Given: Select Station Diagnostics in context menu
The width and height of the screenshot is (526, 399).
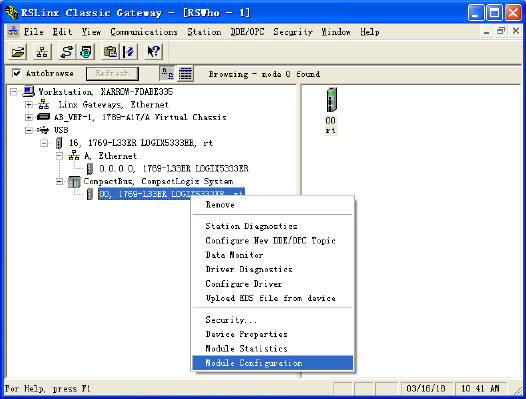Looking at the screenshot, I should (x=272, y=226).
